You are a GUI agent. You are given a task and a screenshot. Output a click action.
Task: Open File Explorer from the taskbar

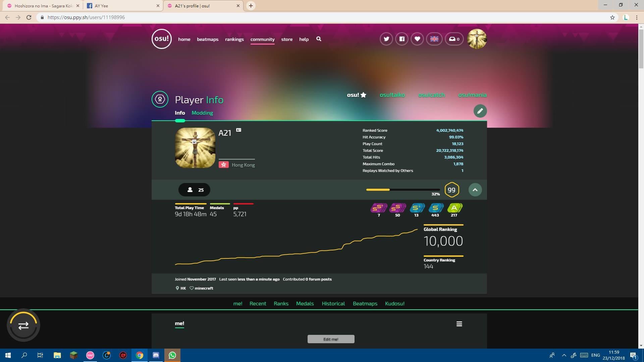(x=57, y=355)
